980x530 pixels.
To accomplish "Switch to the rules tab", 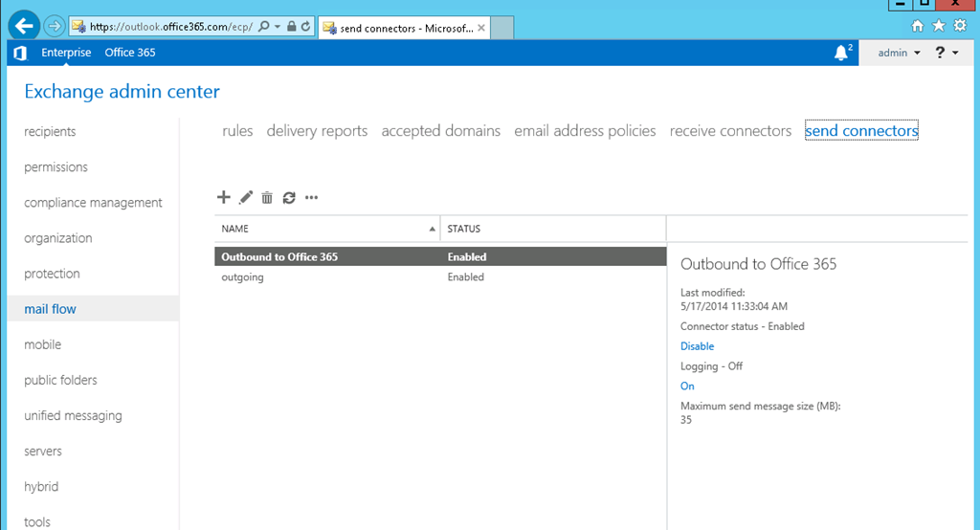I will tap(237, 131).
